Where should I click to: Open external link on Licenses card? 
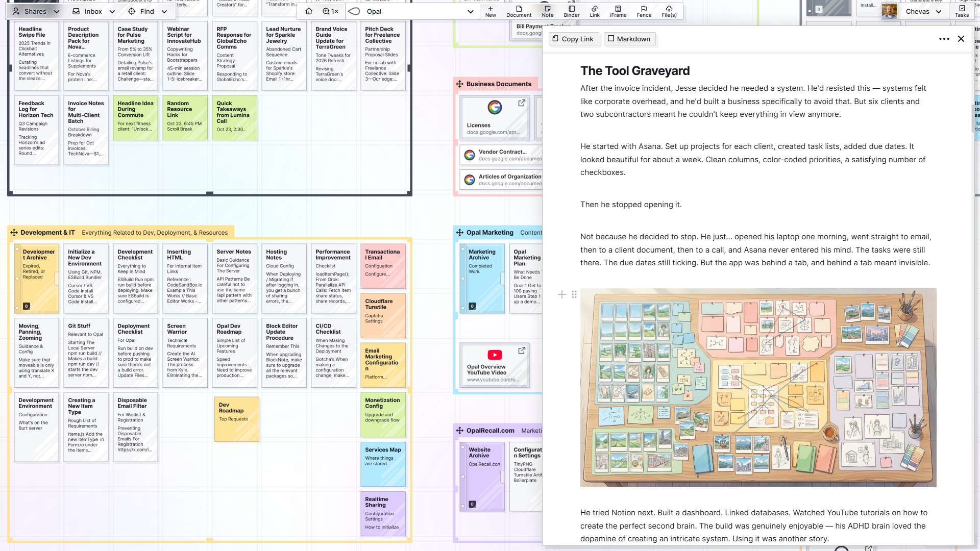coord(522,103)
